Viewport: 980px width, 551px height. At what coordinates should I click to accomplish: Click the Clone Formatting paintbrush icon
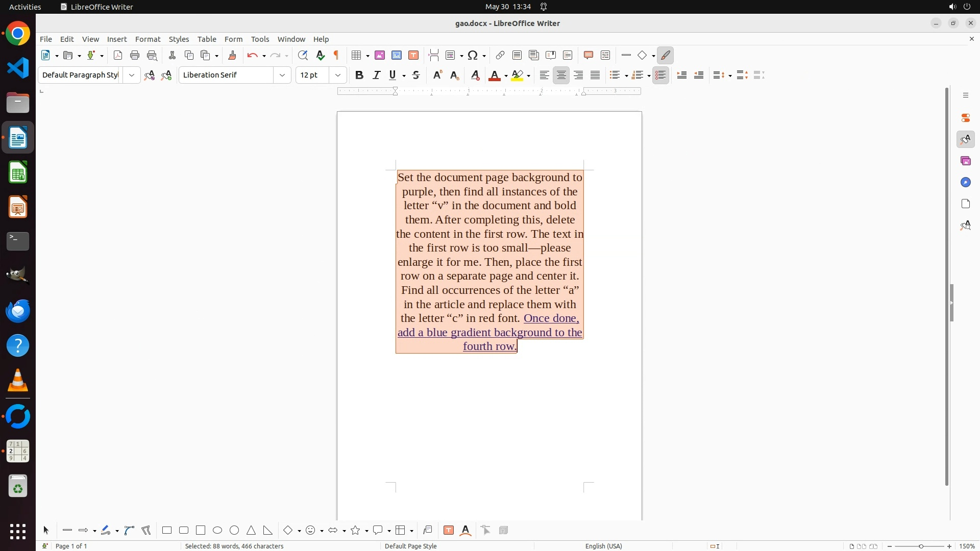pyautogui.click(x=232, y=55)
